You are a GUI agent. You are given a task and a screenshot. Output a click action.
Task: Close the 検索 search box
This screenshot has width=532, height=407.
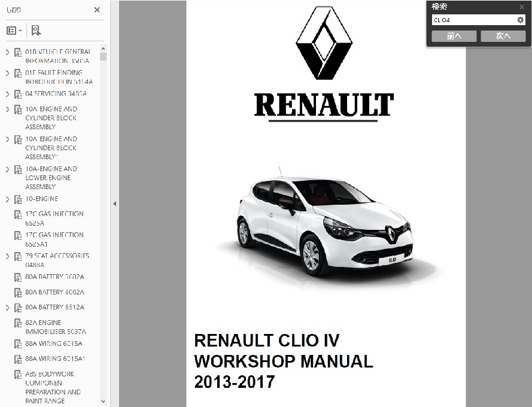coord(522,7)
